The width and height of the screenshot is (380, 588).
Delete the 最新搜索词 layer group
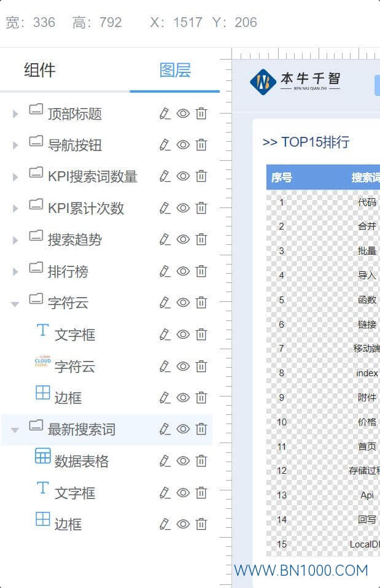point(201,429)
